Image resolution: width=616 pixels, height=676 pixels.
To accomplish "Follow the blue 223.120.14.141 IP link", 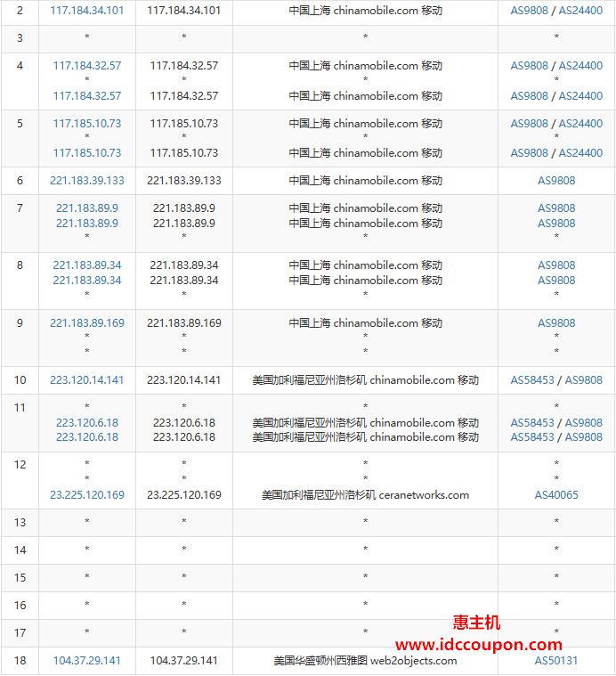I will point(87,379).
